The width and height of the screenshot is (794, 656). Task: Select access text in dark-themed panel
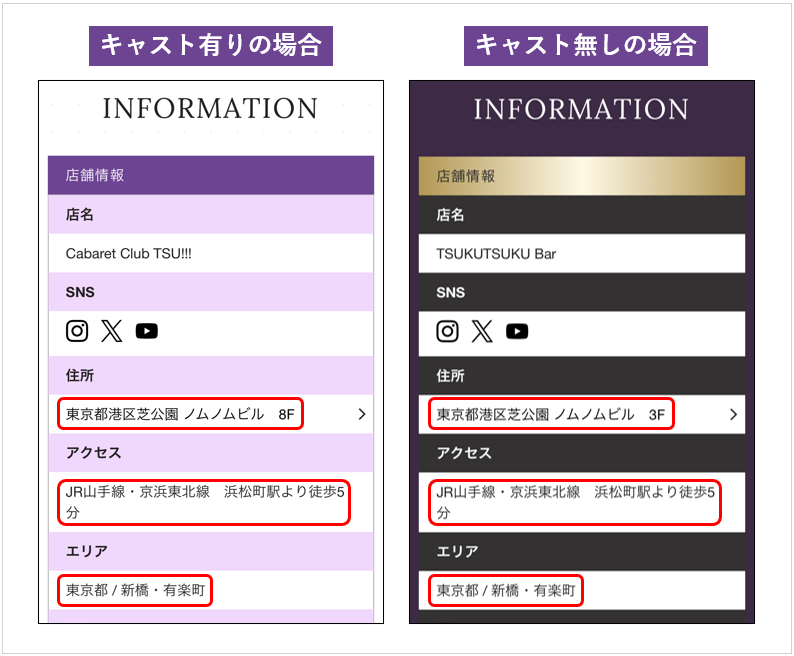(x=576, y=503)
